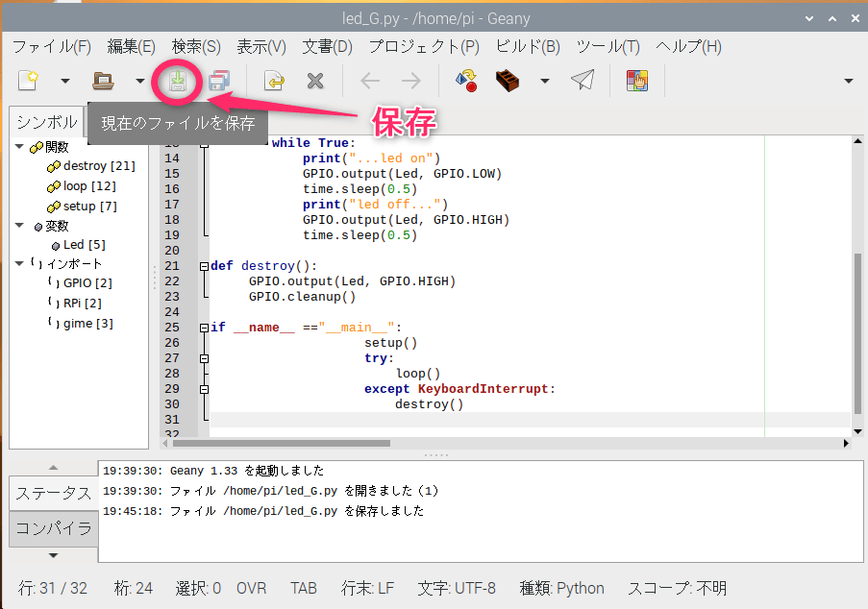Open the 編集(E) menu
The height and width of the screenshot is (609, 868).
[x=131, y=46]
